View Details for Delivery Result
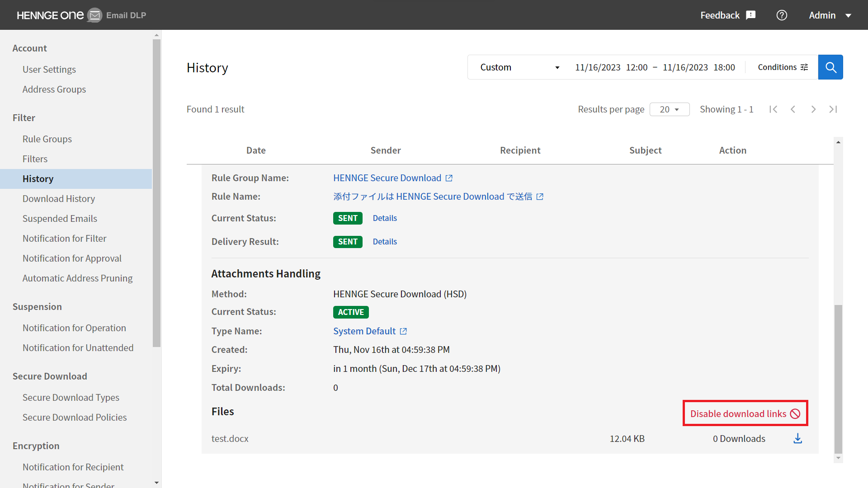Screen dimensions: 868x488 click(385, 242)
